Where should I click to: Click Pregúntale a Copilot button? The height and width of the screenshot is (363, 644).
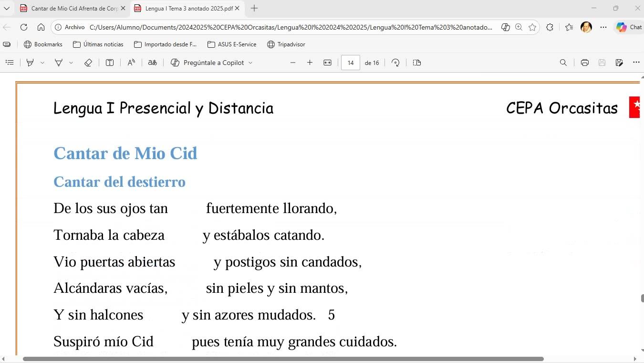pos(208,63)
